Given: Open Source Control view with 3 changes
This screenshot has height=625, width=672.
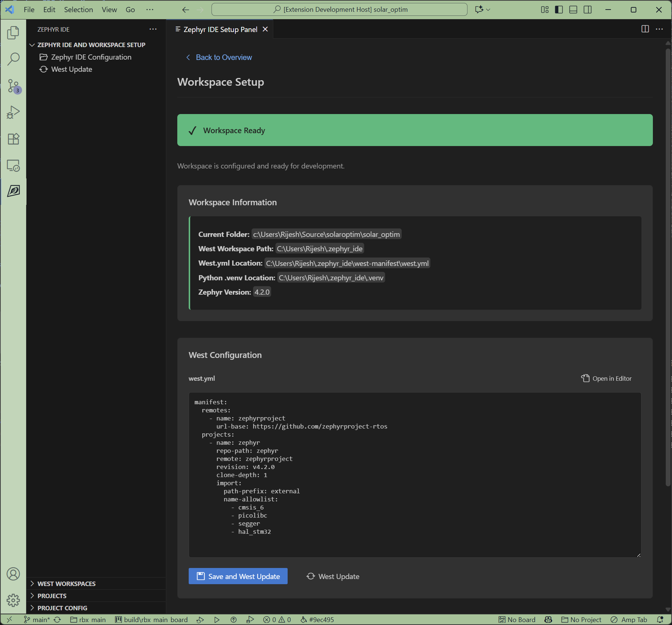Looking at the screenshot, I should (x=13, y=86).
